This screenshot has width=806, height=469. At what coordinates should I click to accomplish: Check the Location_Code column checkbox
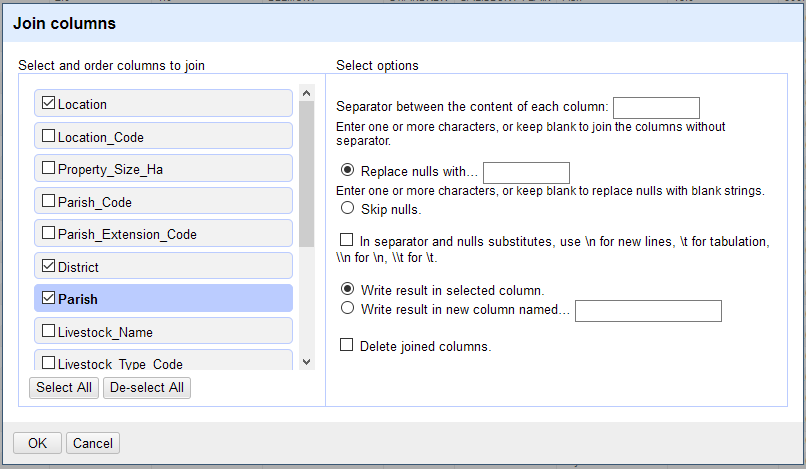tap(49, 136)
